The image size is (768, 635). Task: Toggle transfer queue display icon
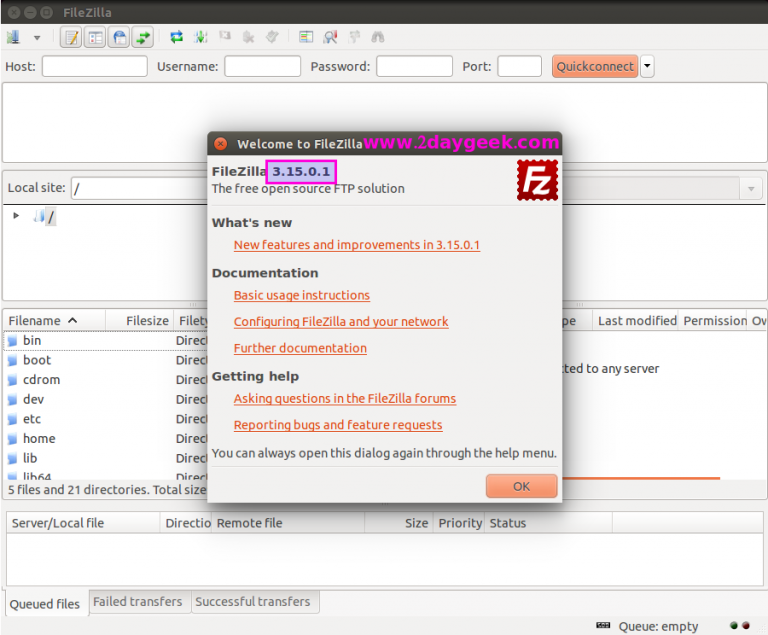point(143,37)
